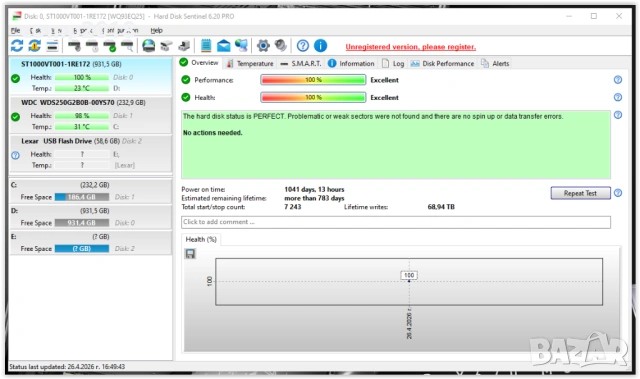640x379 pixels.
Task: Click D: free space 931,4 GB bar
Action: (82, 223)
